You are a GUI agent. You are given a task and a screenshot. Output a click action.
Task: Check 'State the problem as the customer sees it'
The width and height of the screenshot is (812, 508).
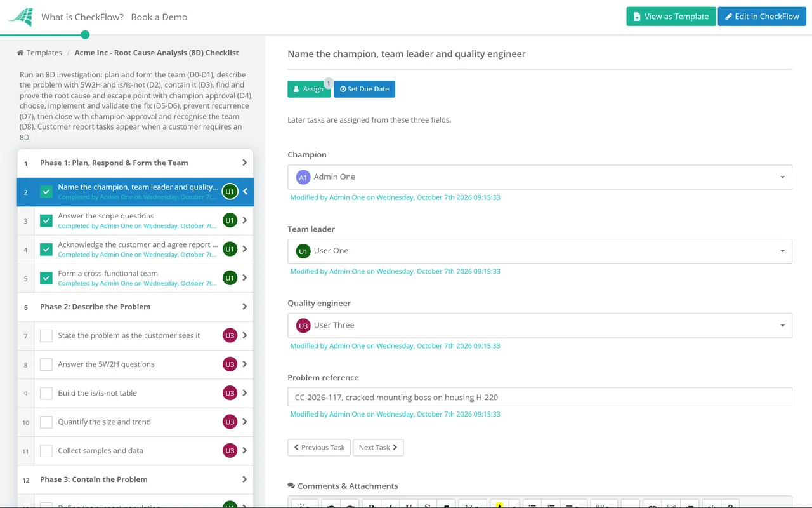[x=46, y=335]
